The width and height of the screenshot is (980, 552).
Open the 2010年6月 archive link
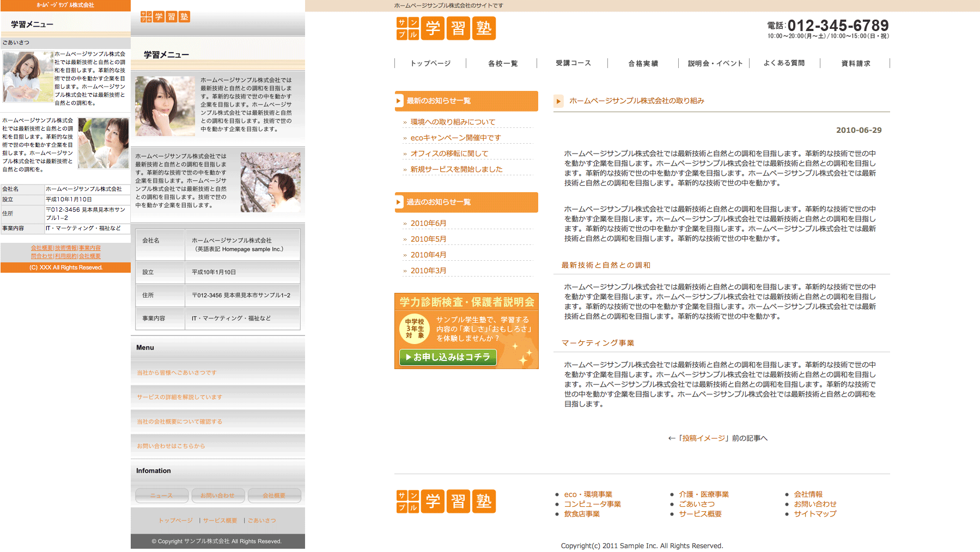point(428,223)
